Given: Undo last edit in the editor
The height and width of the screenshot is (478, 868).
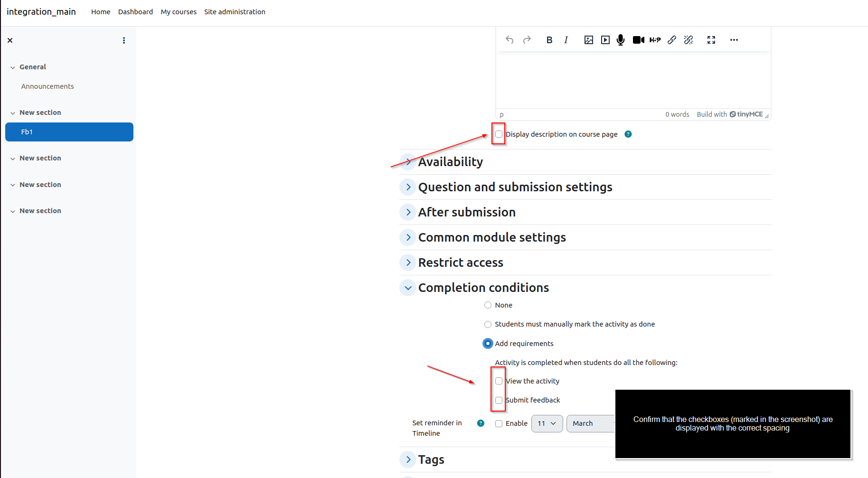Looking at the screenshot, I should pos(509,40).
